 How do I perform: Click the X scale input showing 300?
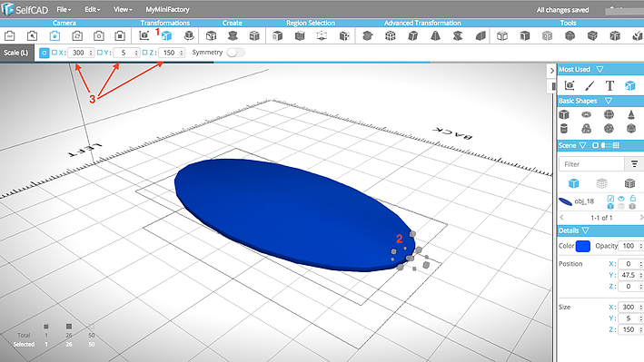[81, 53]
